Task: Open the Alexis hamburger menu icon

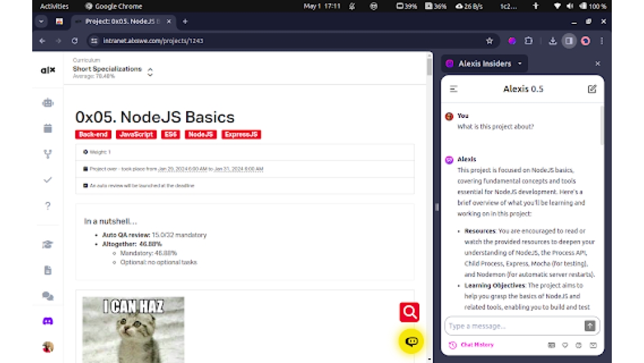Action: [453, 89]
